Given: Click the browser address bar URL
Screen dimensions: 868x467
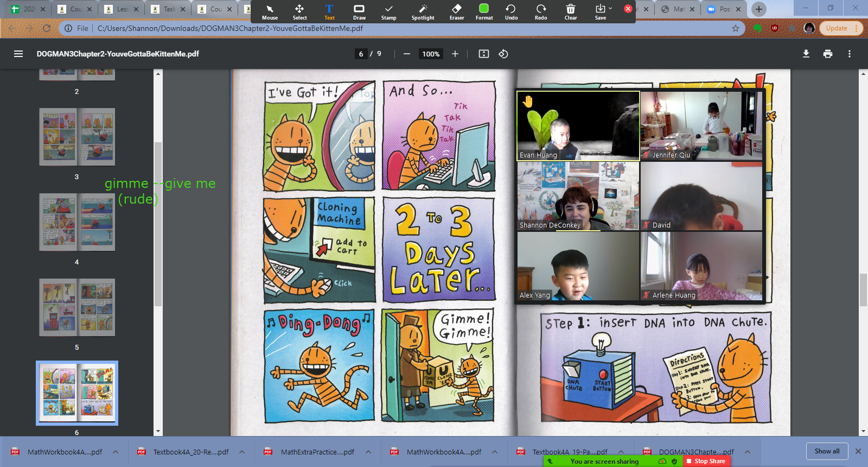Looking at the screenshot, I should (230, 28).
